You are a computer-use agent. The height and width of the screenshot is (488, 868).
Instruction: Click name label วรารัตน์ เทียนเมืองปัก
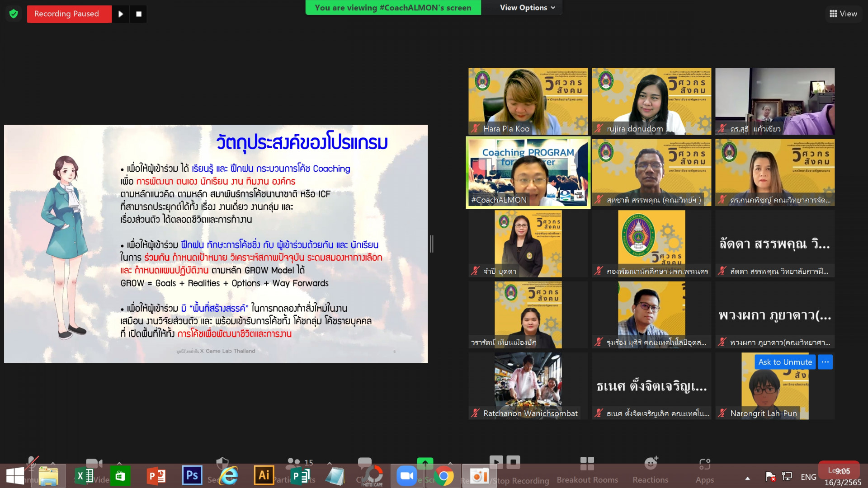point(504,343)
